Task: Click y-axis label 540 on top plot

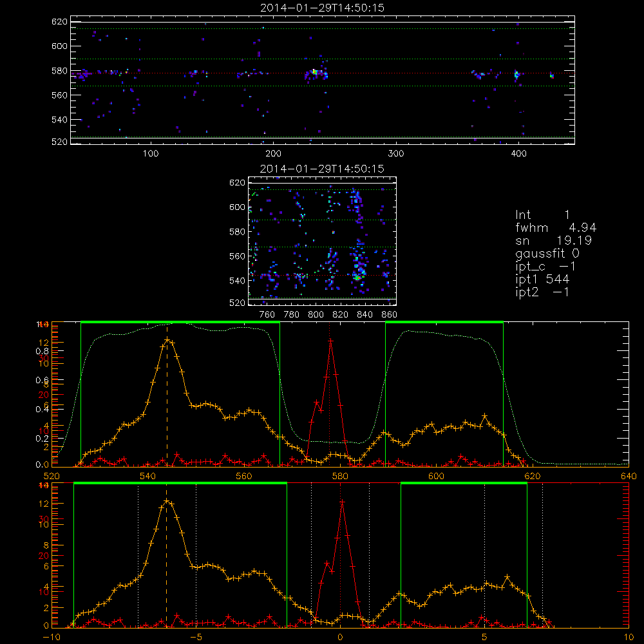Action: [59, 120]
